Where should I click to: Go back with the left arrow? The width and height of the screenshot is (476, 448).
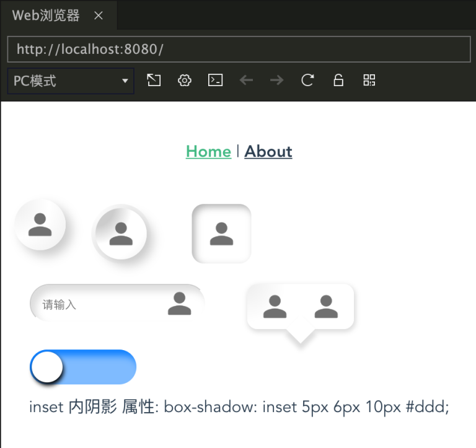[x=246, y=81]
